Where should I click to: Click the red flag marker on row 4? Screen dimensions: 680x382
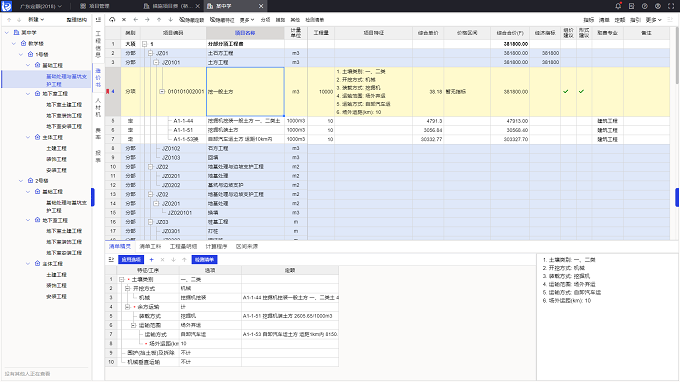tap(108, 91)
